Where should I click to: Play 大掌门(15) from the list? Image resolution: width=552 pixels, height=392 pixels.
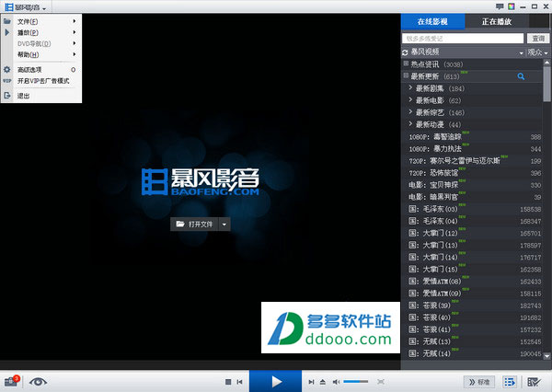click(472, 270)
